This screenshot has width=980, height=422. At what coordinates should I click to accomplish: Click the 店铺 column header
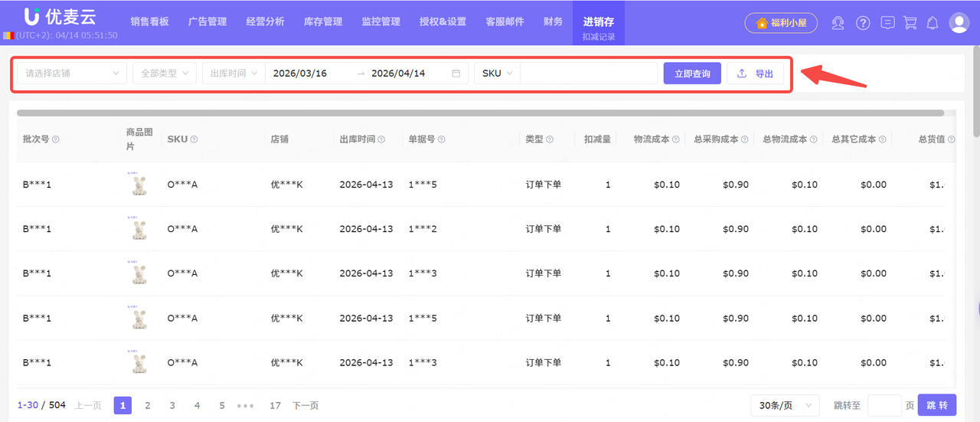tap(279, 139)
